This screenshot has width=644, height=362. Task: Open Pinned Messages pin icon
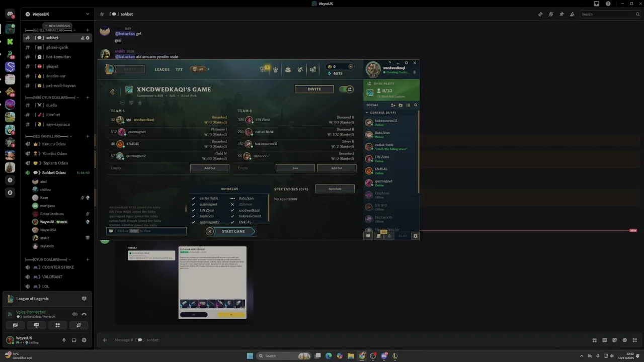561,14
